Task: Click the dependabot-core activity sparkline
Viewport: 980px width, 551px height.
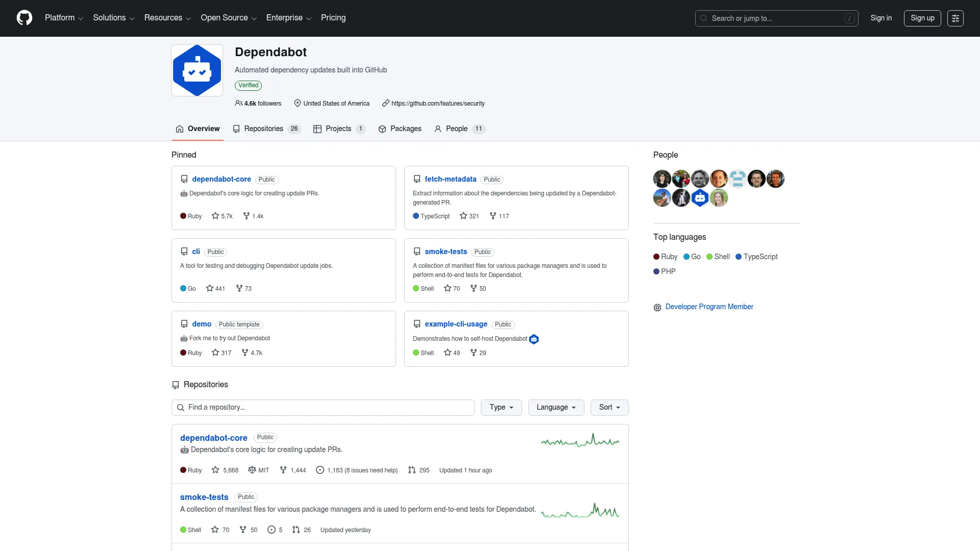Action: (x=580, y=440)
